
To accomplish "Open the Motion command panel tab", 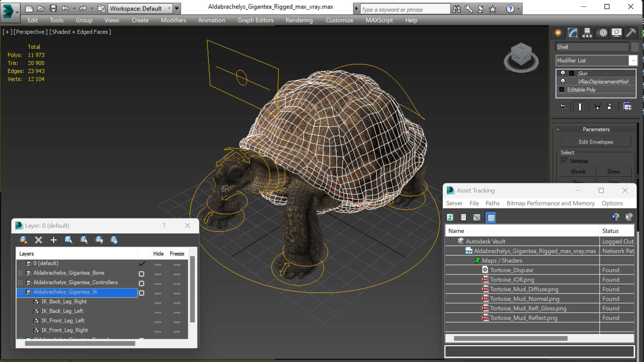I will click(x=603, y=32).
